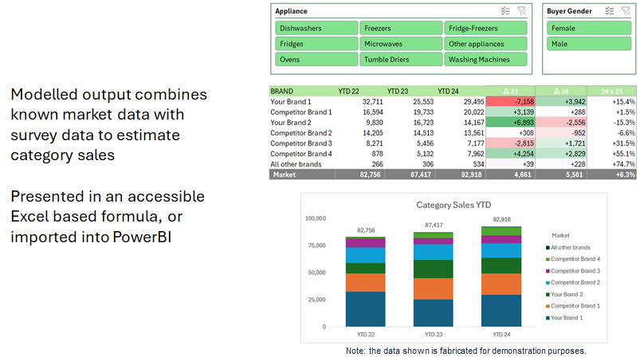Click the -2,556 delta cell

(x=561, y=123)
